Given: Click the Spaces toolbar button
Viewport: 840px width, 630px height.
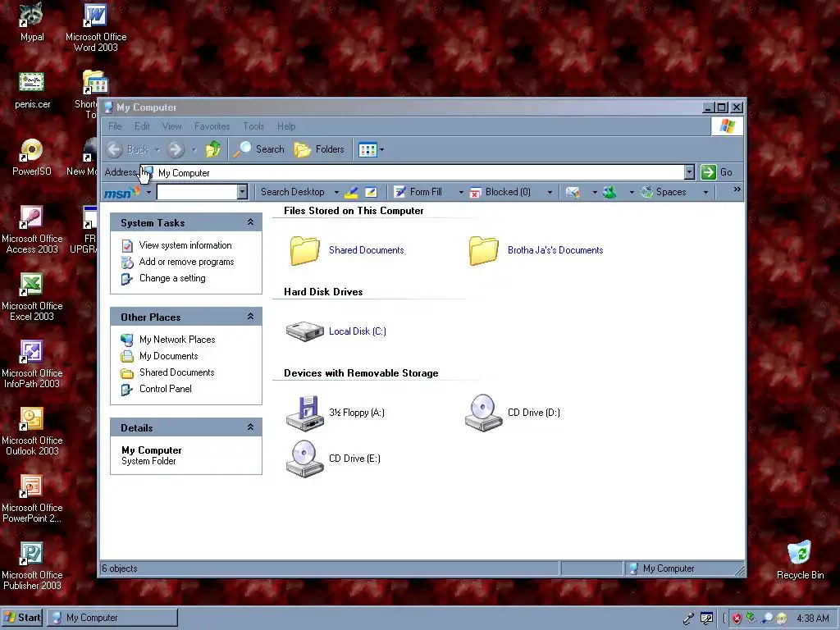Looking at the screenshot, I should click(664, 192).
